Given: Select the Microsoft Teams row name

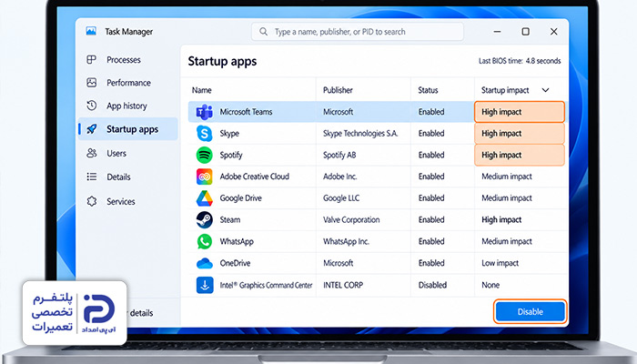Looking at the screenshot, I should pyautogui.click(x=246, y=112).
